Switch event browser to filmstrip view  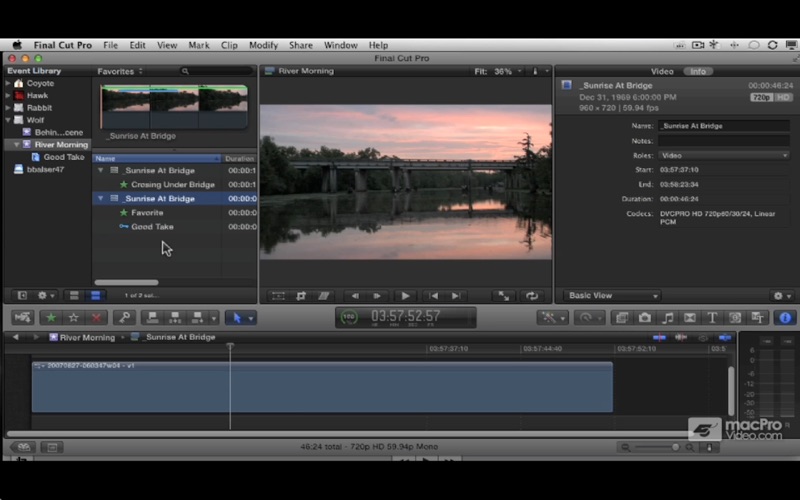[x=74, y=295]
